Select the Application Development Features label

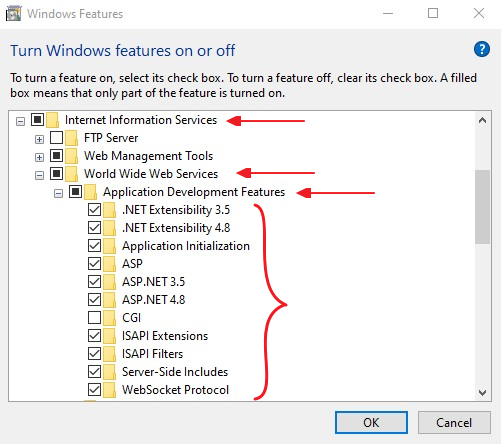pyautogui.click(x=194, y=192)
